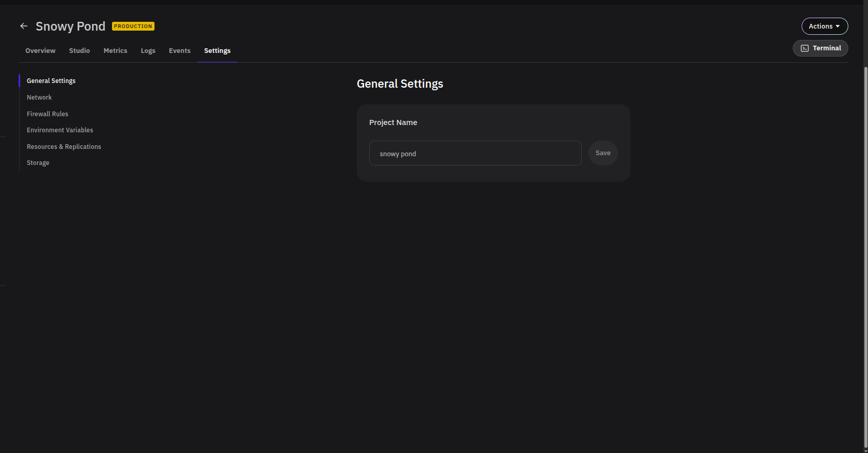Save the project name
The width and height of the screenshot is (868, 453).
603,153
